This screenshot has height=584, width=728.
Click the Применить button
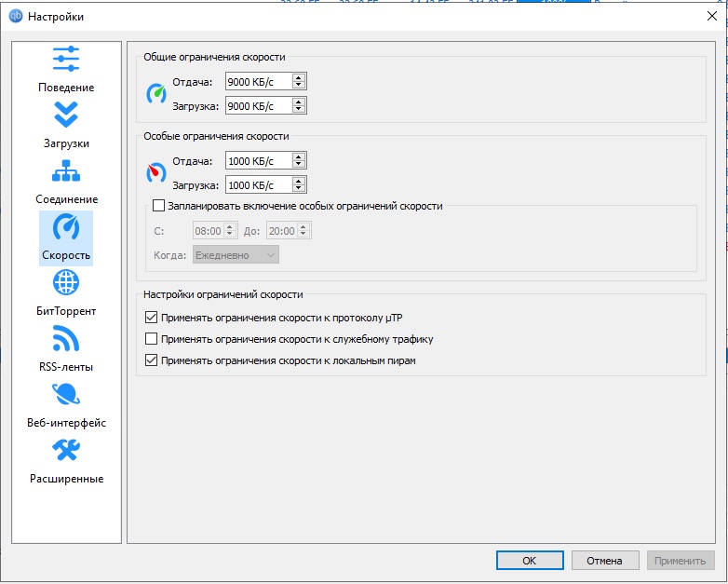click(681, 561)
